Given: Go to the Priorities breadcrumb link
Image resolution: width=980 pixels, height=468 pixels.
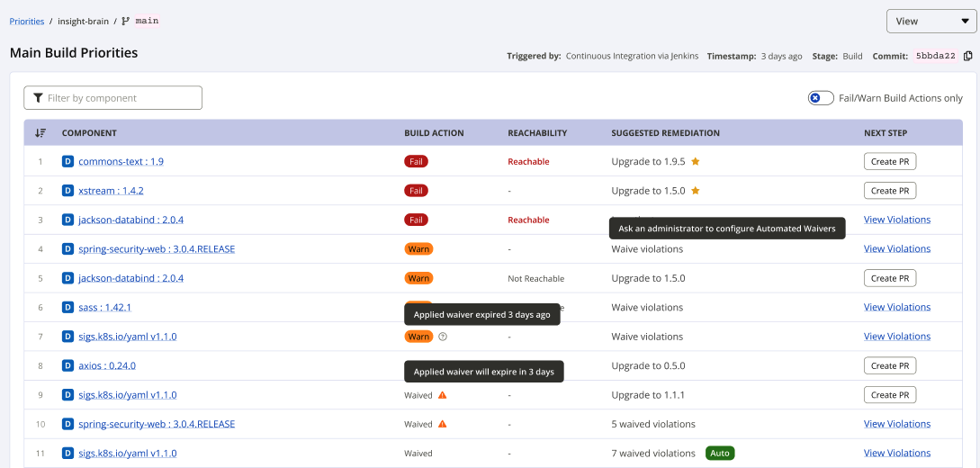Looking at the screenshot, I should click(x=27, y=21).
